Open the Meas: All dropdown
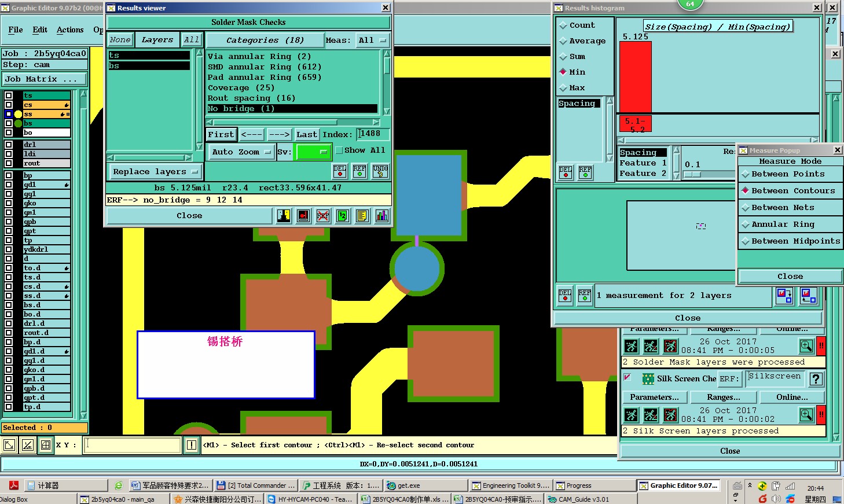 (372, 41)
